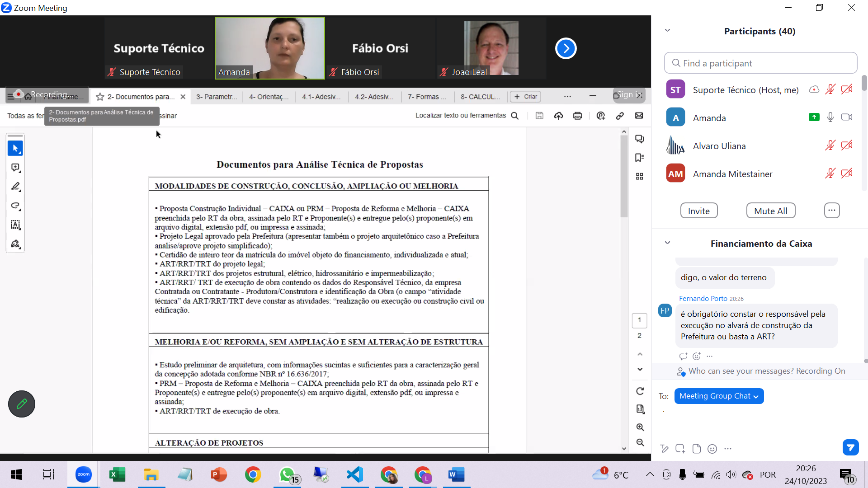Show more tabs with the ellipsis

(x=567, y=97)
